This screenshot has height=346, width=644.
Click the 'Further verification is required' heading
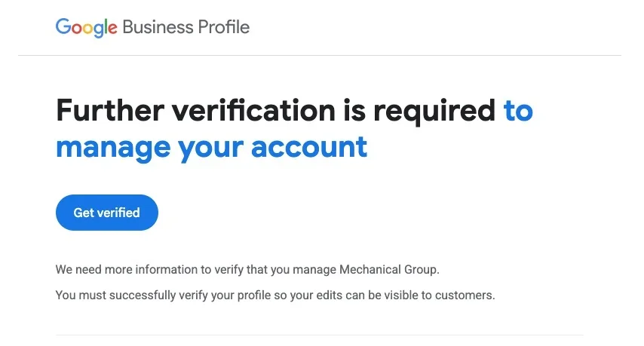click(x=275, y=111)
